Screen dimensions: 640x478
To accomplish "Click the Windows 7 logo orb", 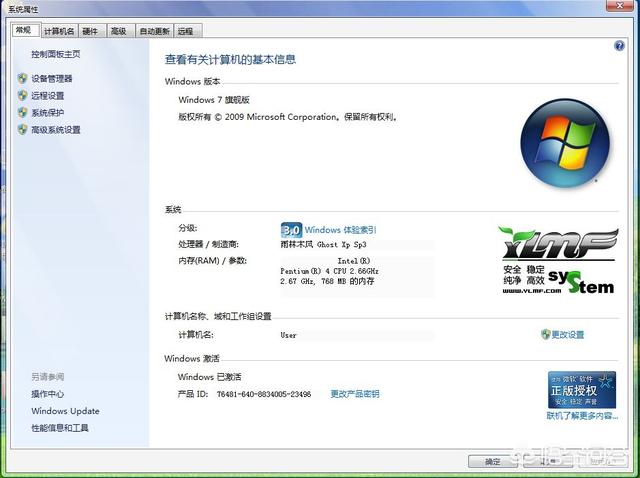I will (x=565, y=143).
